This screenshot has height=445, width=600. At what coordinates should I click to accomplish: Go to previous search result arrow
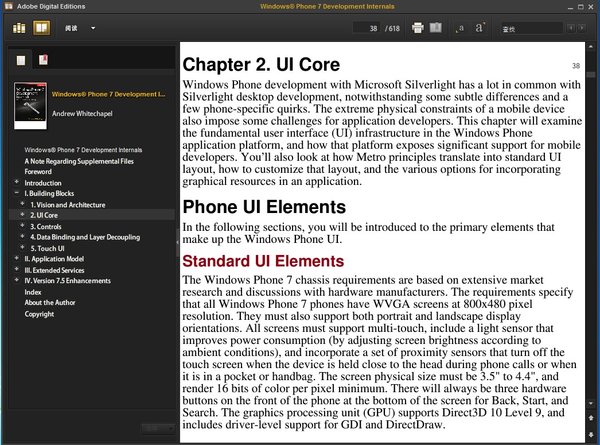(x=569, y=29)
